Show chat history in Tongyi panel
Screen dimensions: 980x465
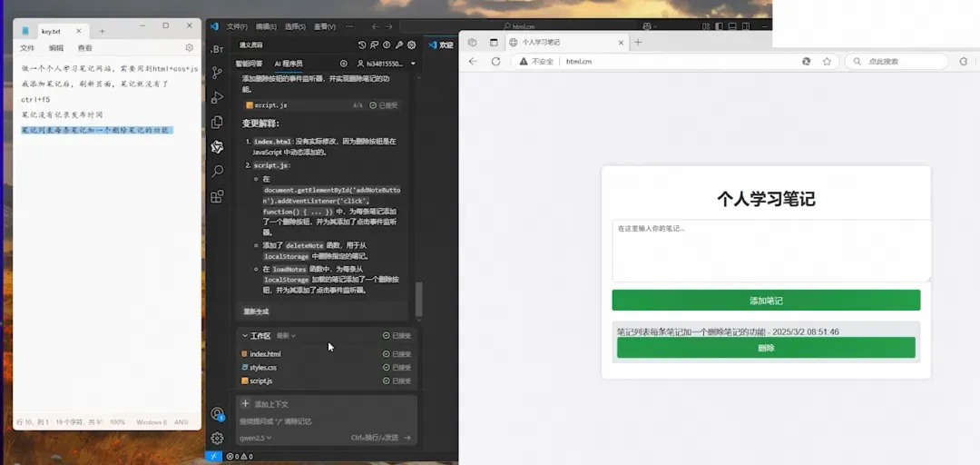pos(362,45)
